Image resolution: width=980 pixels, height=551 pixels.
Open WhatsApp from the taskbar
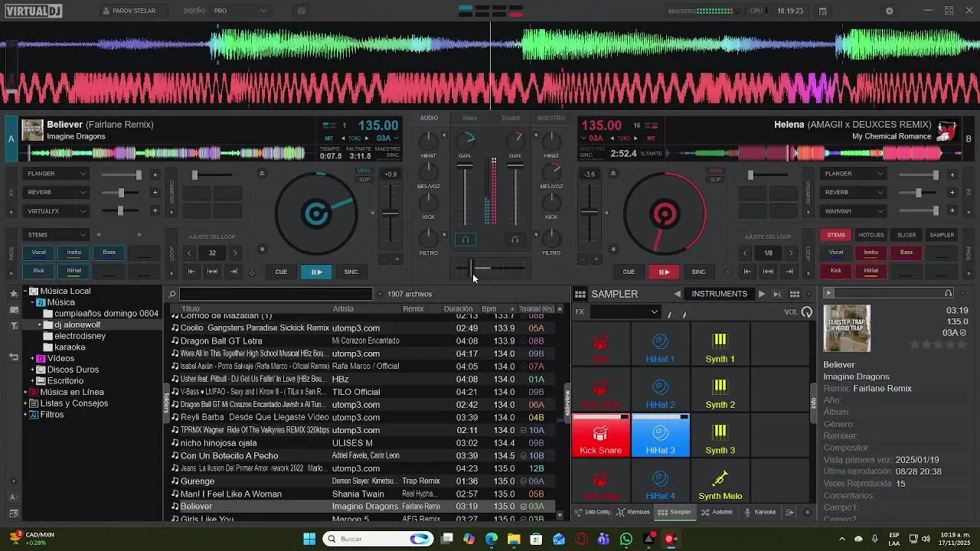pos(626,539)
